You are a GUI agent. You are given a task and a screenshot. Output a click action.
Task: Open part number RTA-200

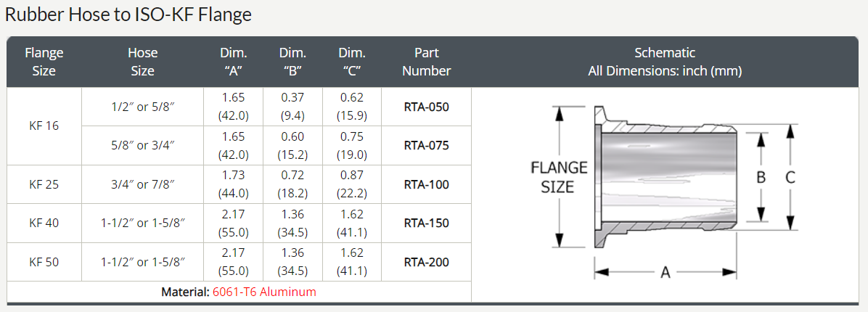click(x=426, y=262)
